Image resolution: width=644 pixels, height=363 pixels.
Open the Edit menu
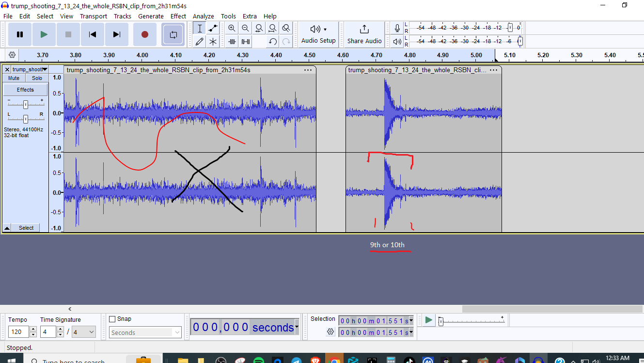tap(25, 16)
